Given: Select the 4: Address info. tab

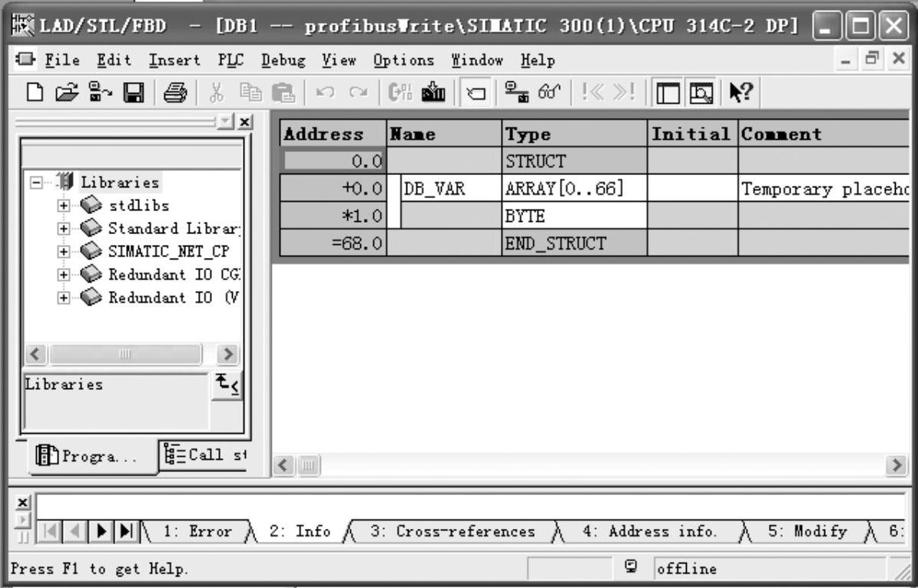Looking at the screenshot, I should [x=650, y=531].
